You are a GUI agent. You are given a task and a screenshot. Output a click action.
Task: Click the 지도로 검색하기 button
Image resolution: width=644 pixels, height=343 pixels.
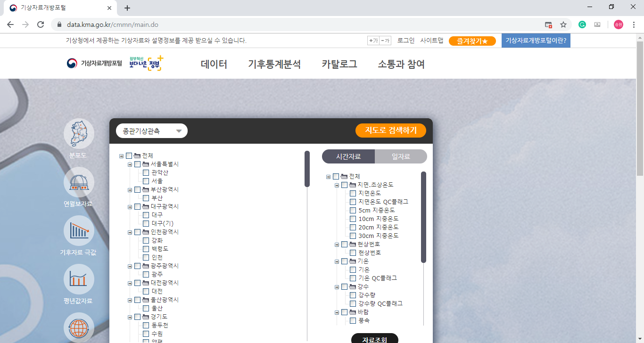[391, 131]
